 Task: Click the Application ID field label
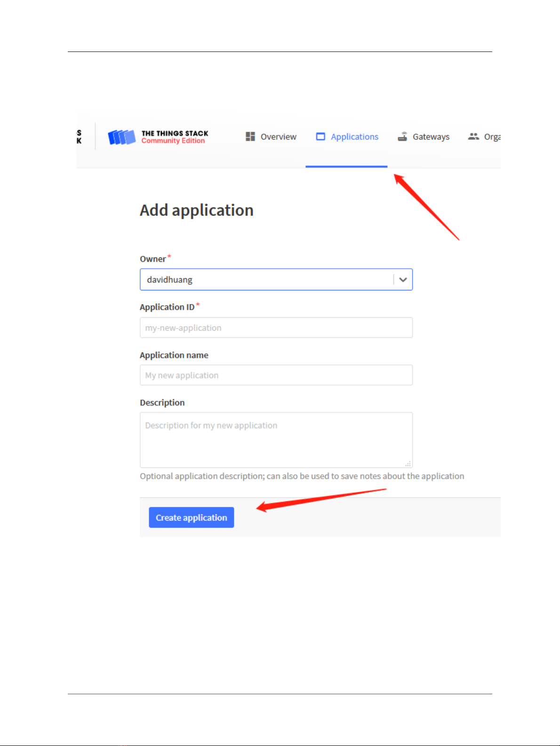[167, 307]
